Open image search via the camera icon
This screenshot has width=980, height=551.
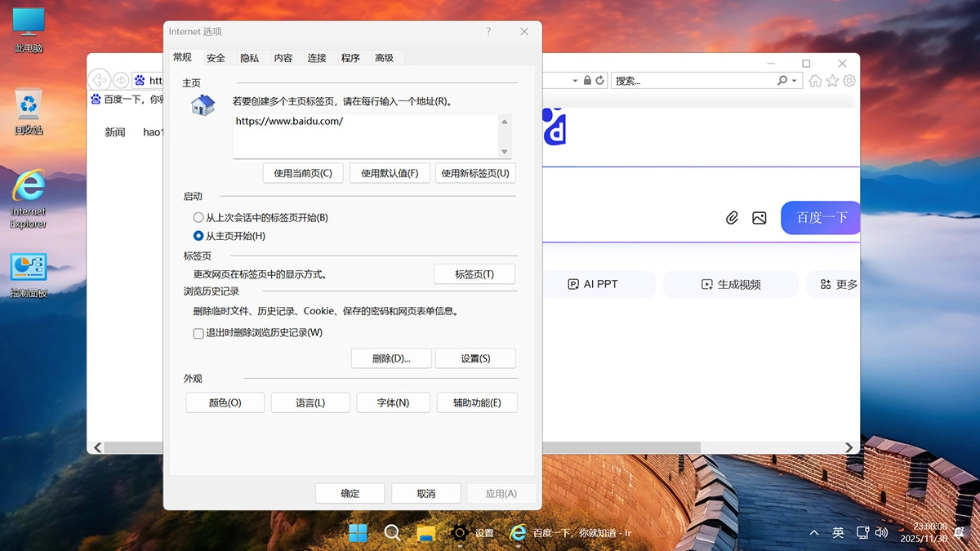tap(759, 218)
